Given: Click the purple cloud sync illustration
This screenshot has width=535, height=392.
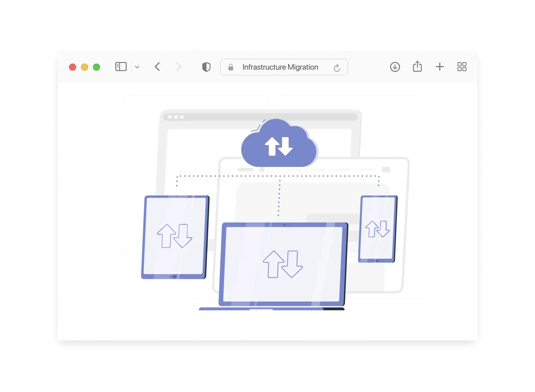Looking at the screenshot, I should [x=279, y=144].
